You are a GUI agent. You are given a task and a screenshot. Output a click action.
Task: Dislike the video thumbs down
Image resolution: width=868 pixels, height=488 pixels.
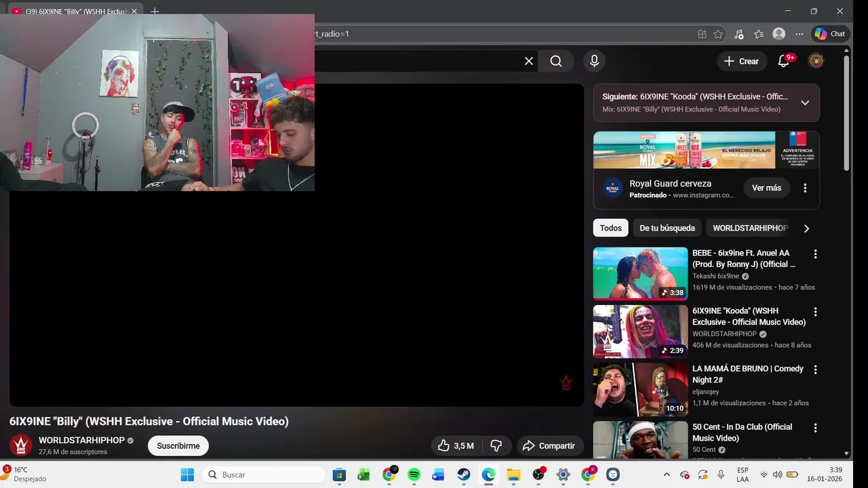[x=496, y=446]
